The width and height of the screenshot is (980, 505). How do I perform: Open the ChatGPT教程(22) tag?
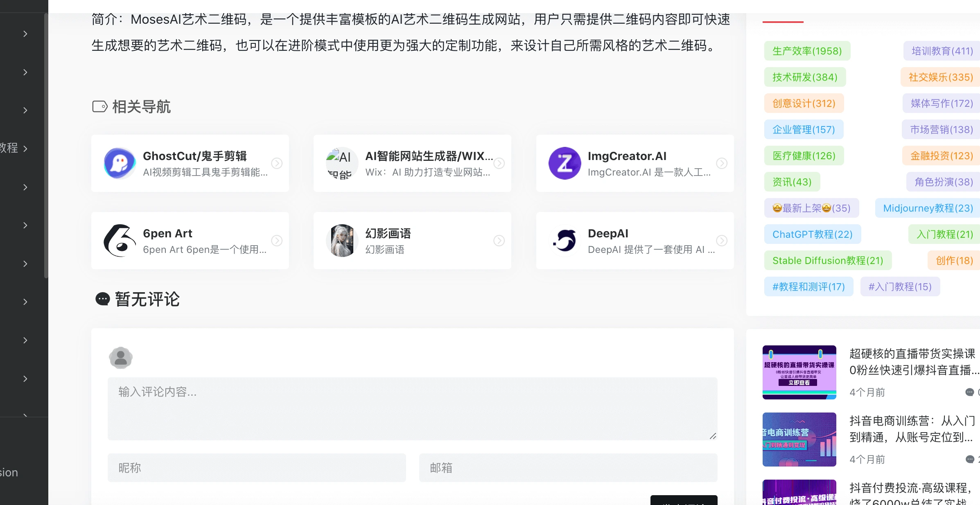tap(812, 234)
